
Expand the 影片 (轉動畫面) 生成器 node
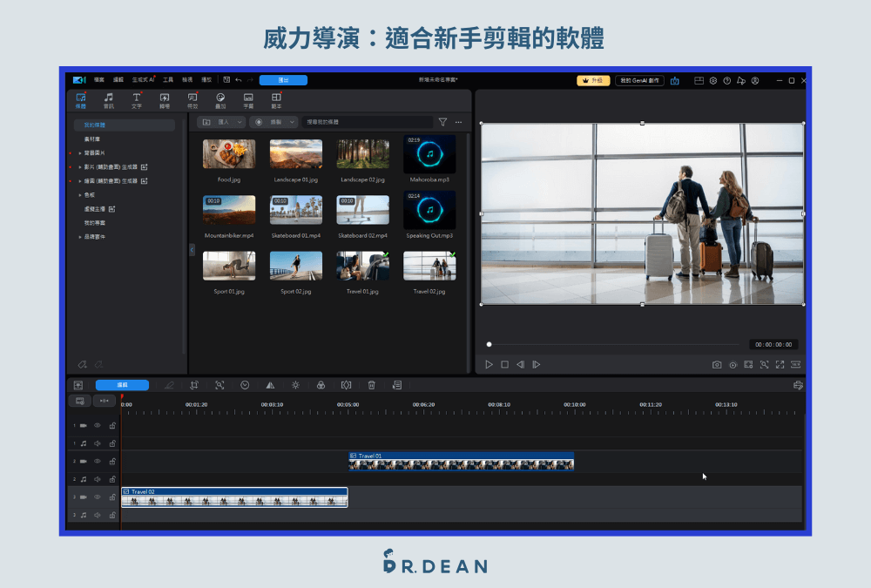[80, 166]
